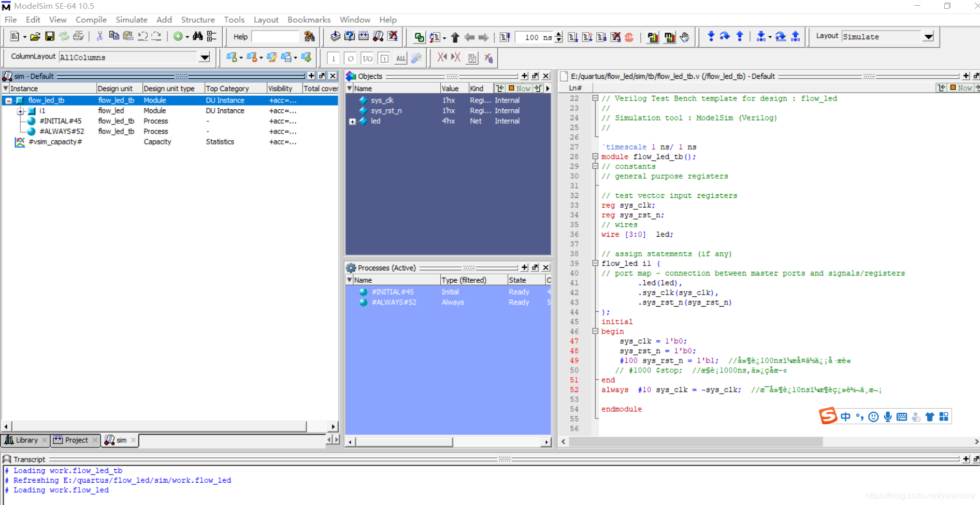Click the Print toolbar icon
980x505 pixels.
click(78, 36)
